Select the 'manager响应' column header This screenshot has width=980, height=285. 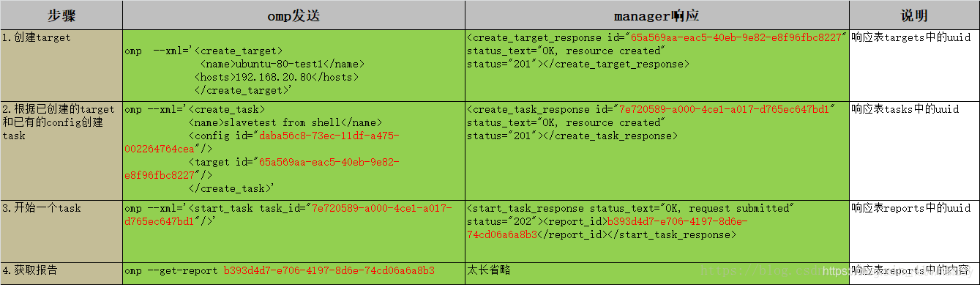[657, 15]
